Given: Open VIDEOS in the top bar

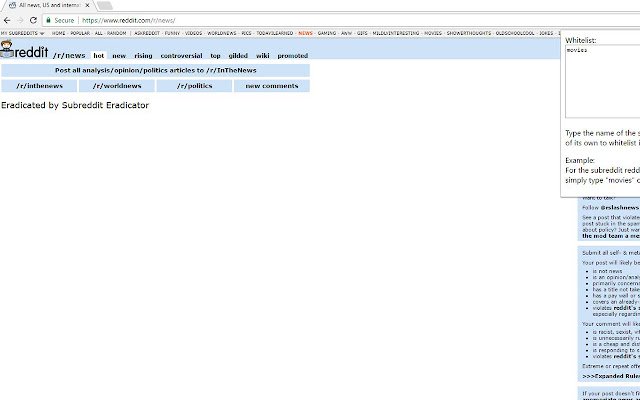Looking at the screenshot, I should (x=193, y=33).
